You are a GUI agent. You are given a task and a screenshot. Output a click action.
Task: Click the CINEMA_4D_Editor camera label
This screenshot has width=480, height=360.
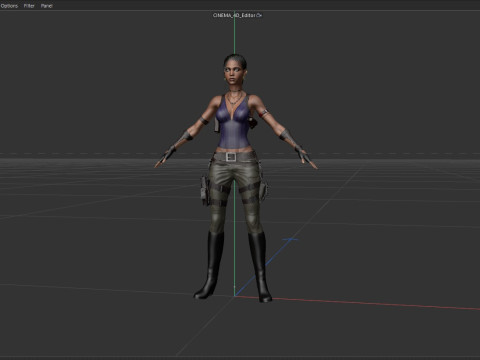pos(235,15)
